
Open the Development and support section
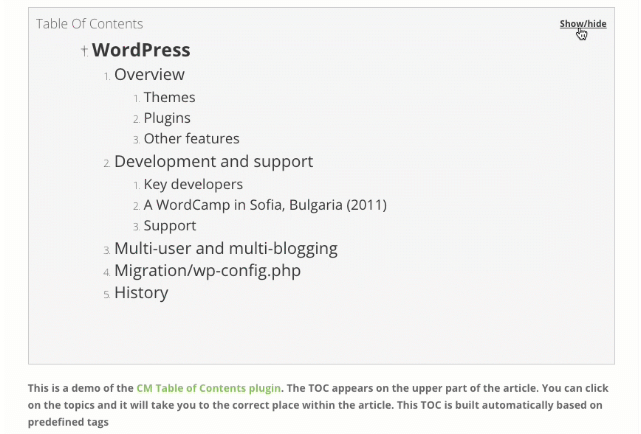click(x=213, y=161)
